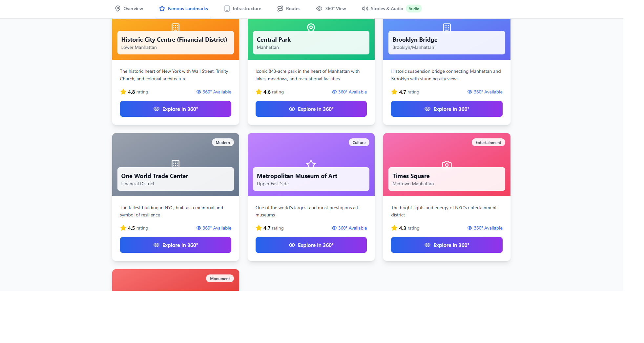This screenshot has height=343, width=644.
Task: Switch to the Infrastructure tab
Action: (243, 9)
